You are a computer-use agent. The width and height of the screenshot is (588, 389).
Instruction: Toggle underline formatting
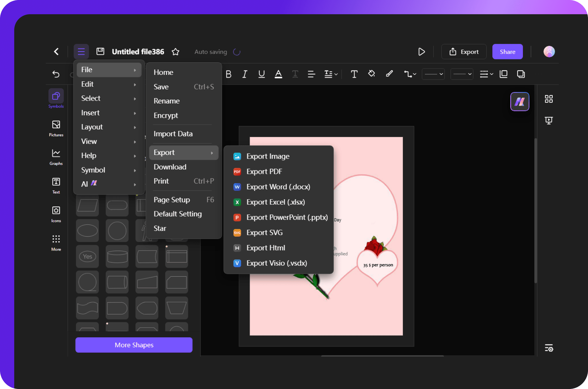tap(261, 74)
